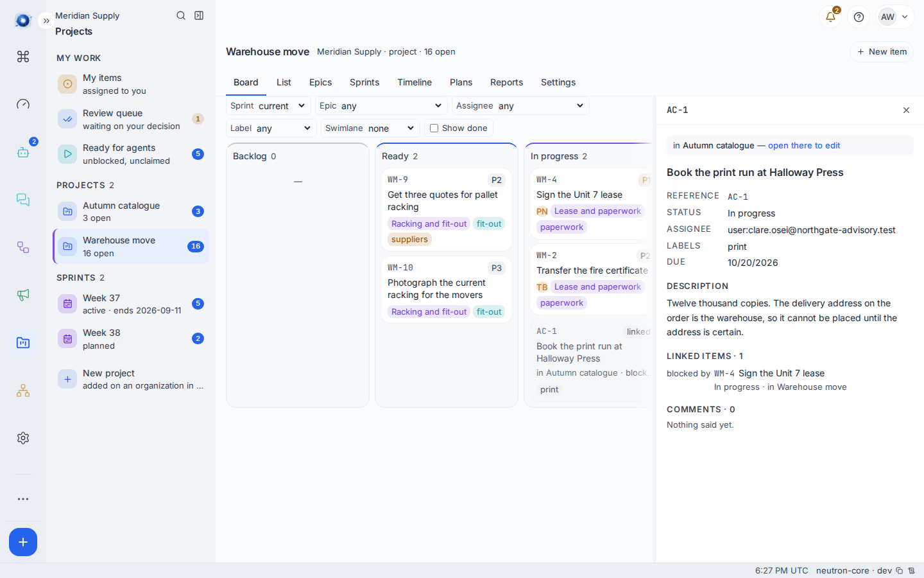Screen dimensions: 924x578
Task: Select the Autumn catalogue project
Action: (x=131, y=211)
